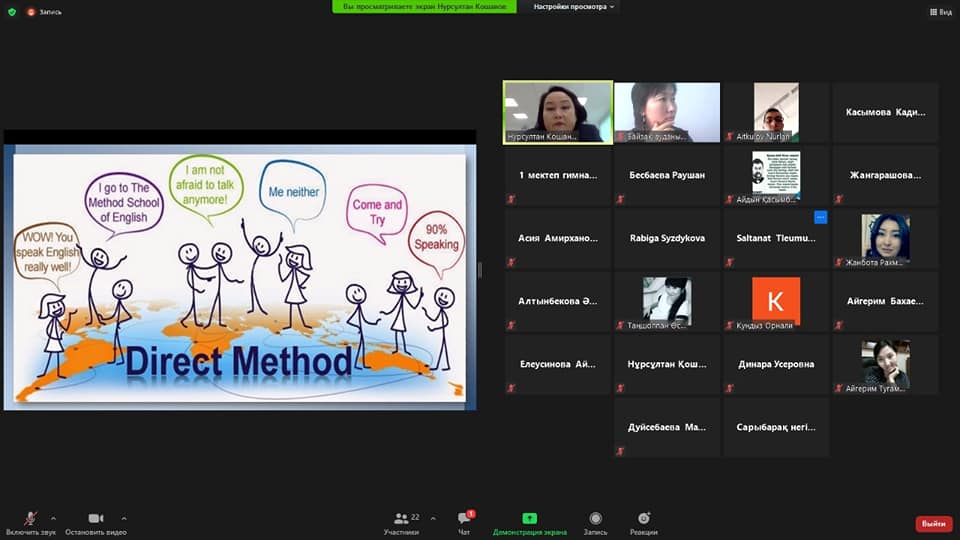The width and height of the screenshot is (960, 540).
Task: Select the orange K avatar tile
Action: tap(776, 301)
